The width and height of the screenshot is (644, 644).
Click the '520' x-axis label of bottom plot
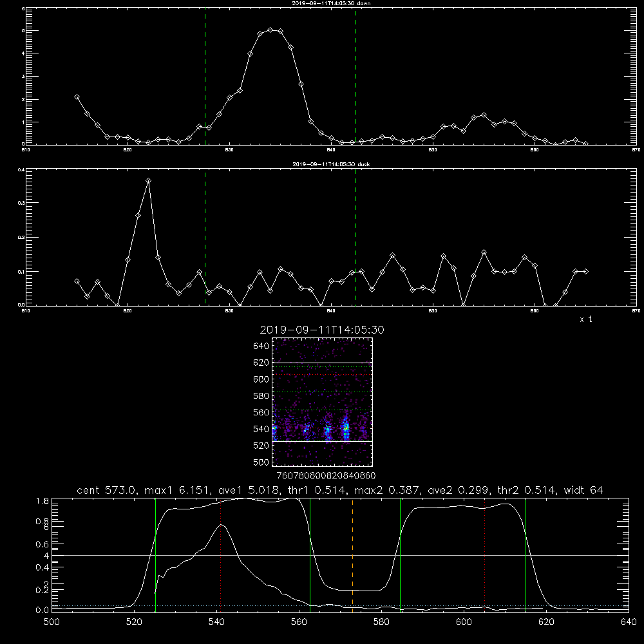(135, 622)
